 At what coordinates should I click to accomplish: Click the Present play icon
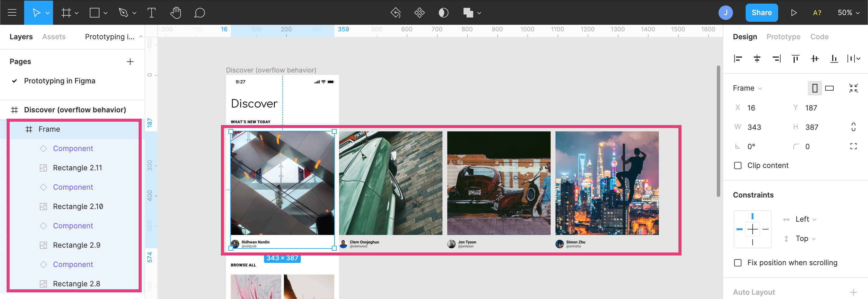[794, 13]
